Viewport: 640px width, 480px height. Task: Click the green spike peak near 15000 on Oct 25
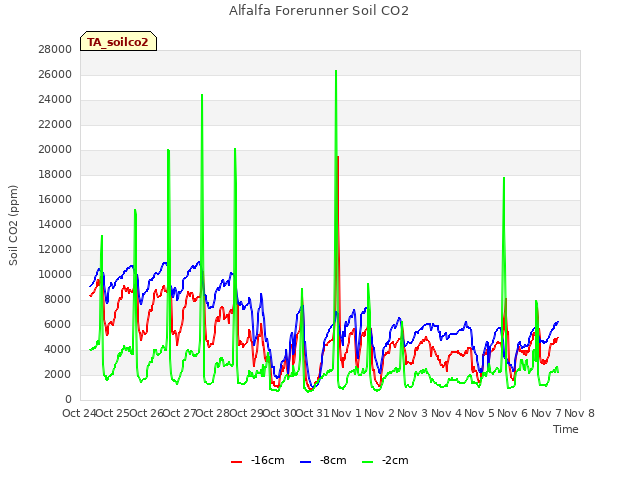(x=135, y=210)
